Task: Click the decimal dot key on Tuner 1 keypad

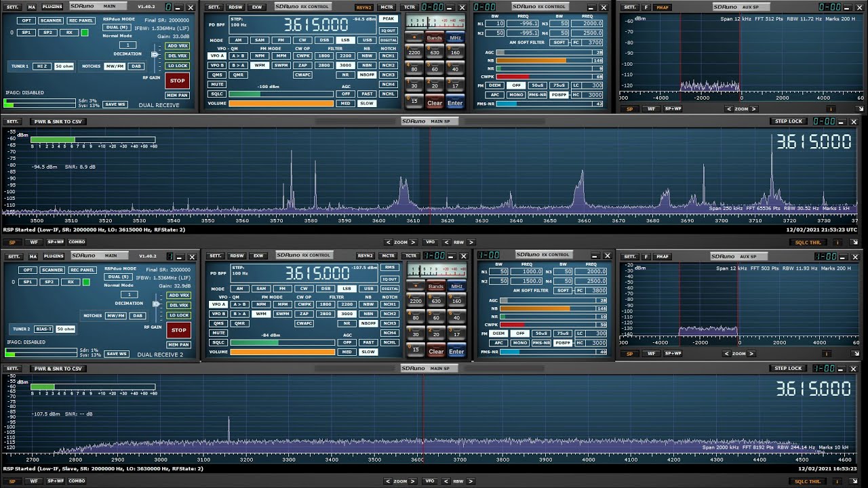Action: tap(415, 38)
